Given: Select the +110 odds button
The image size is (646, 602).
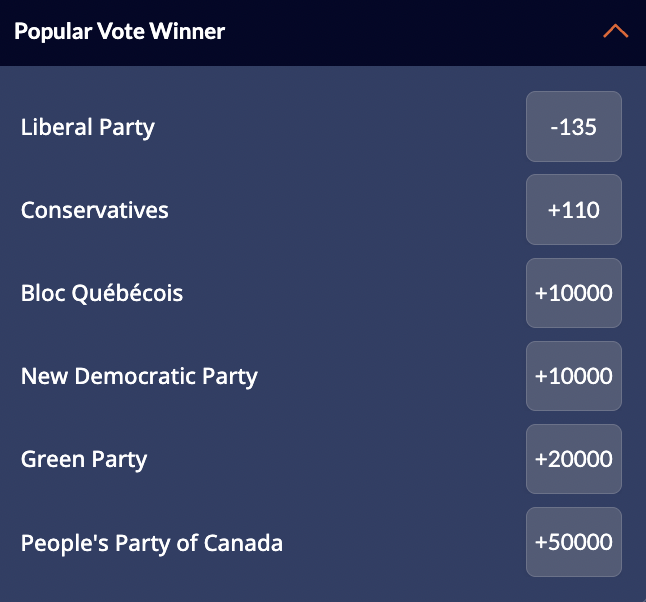Looking at the screenshot, I should pyautogui.click(x=574, y=210).
